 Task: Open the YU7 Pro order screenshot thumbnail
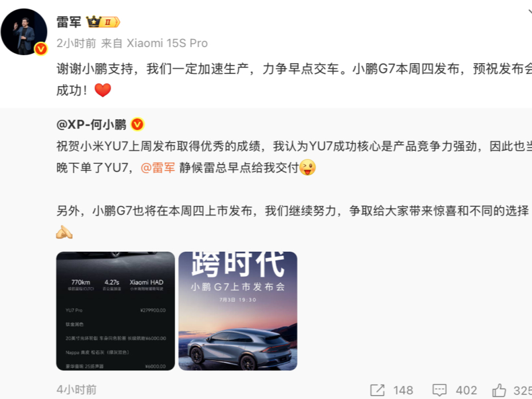(x=115, y=311)
